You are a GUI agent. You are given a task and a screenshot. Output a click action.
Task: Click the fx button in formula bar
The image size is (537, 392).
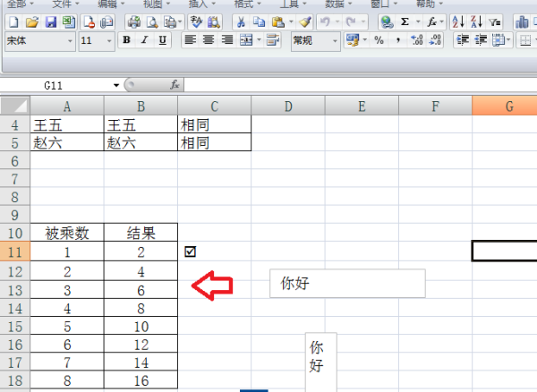[175, 84]
